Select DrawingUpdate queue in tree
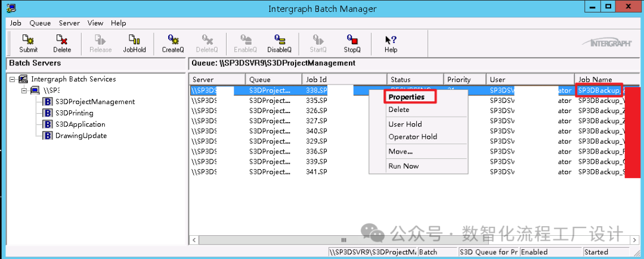 point(81,136)
